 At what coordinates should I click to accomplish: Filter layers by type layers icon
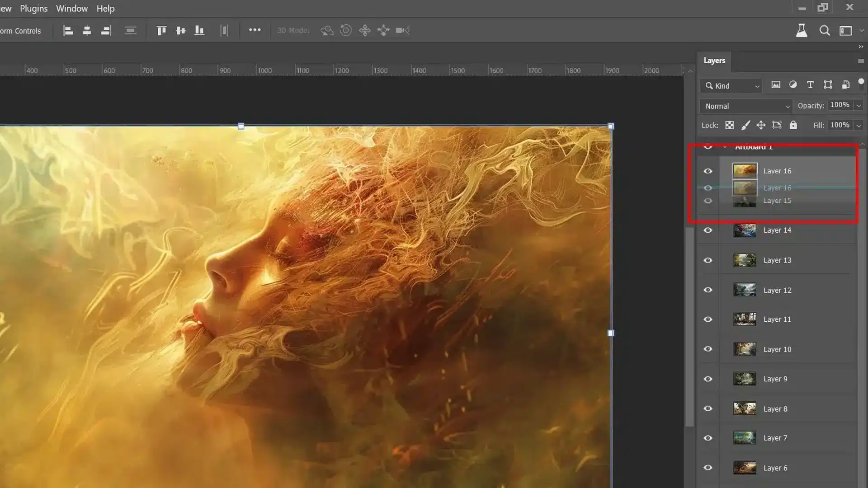pyautogui.click(x=810, y=84)
